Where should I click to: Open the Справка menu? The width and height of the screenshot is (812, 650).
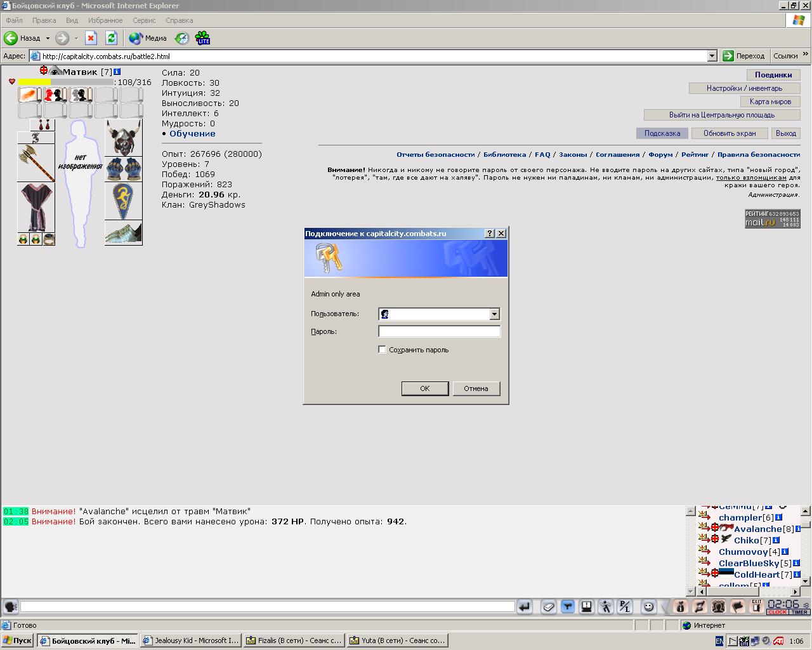click(x=179, y=20)
